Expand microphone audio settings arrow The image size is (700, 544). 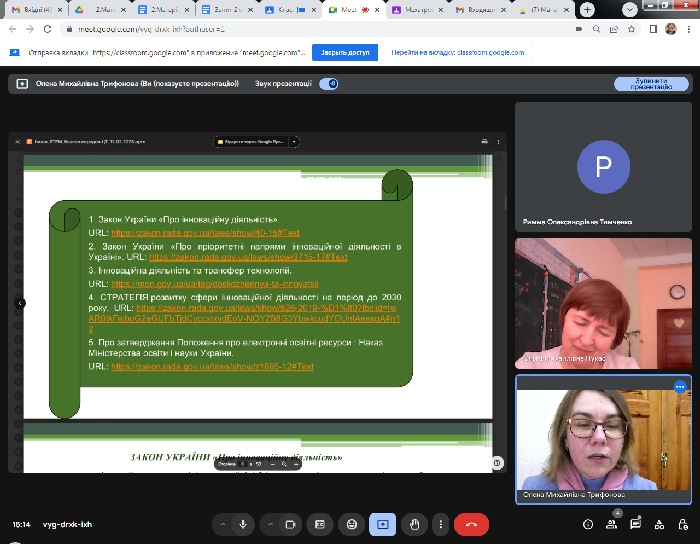(x=222, y=524)
